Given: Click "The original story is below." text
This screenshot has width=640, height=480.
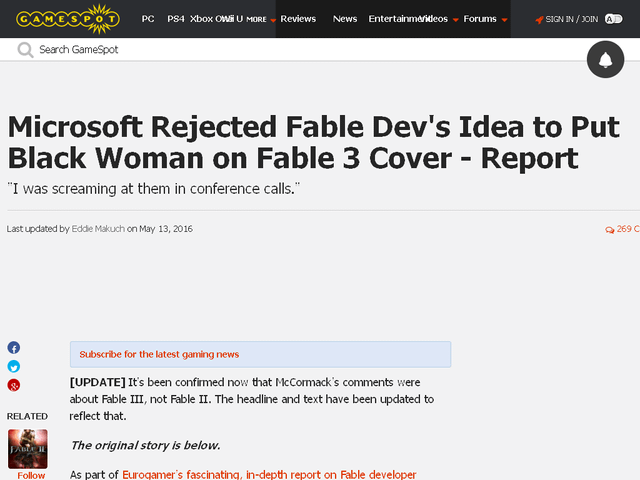Looking at the screenshot, I should pyautogui.click(x=145, y=445).
